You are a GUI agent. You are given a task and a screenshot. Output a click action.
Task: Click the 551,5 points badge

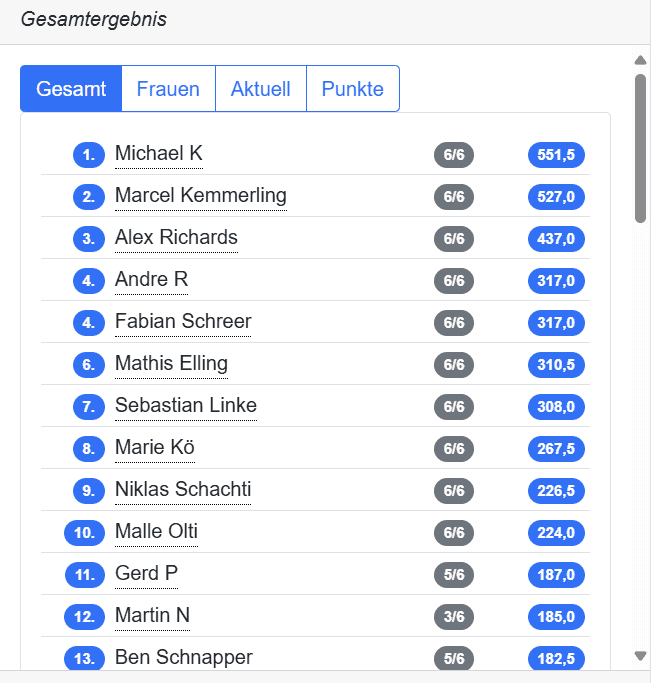click(556, 155)
